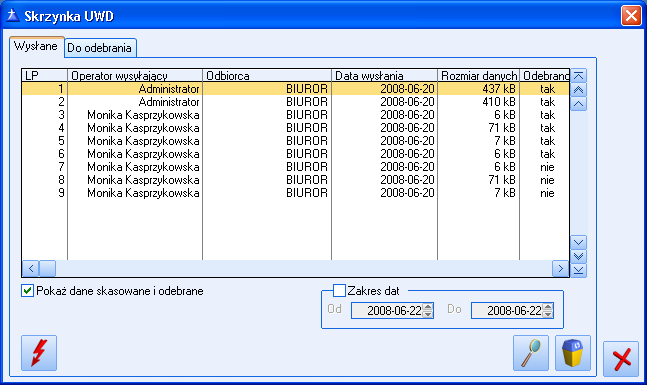Screen dimensions: 647x385
Task: Click the 'tak' status in row 6
Action: click(x=548, y=154)
